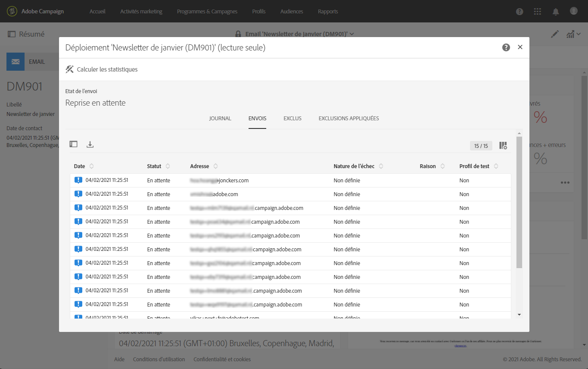588x369 pixels.
Task: Open help from the top navigation bar
Action: tap(520, 12)
